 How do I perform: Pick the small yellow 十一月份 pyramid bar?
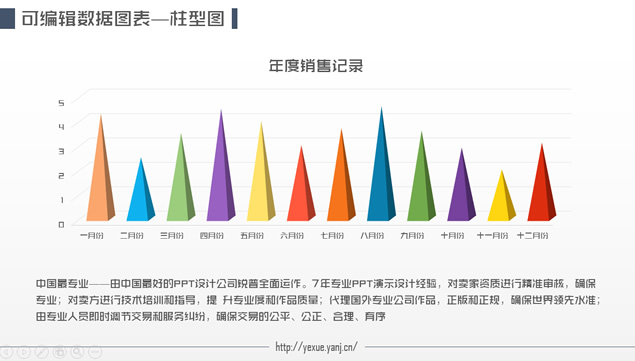pyautogui.click(x=501, y=201)
